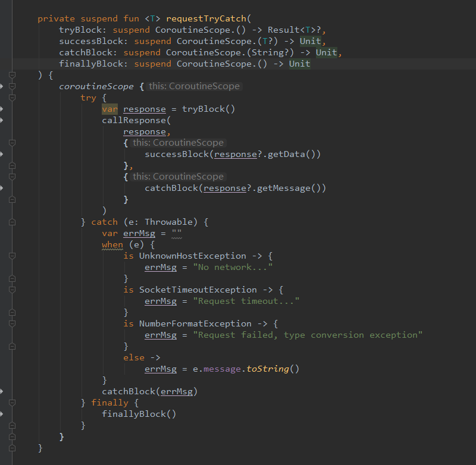
Task: Click the highlighted Unit on the successBlock line
Action: [310, 41]
